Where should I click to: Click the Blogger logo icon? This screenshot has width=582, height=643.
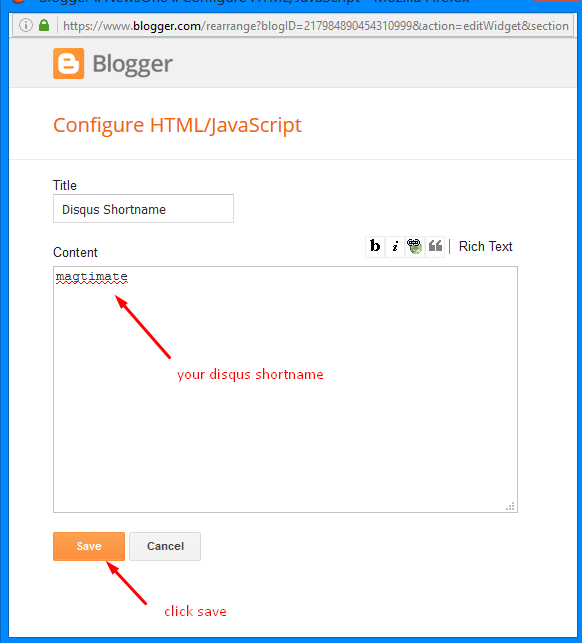pos(68,64)
